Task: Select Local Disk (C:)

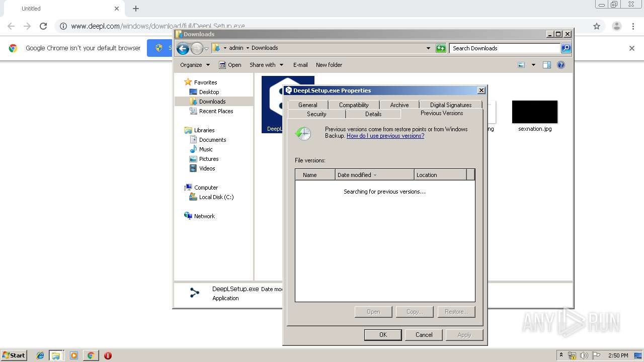Action: pos(216,197)
